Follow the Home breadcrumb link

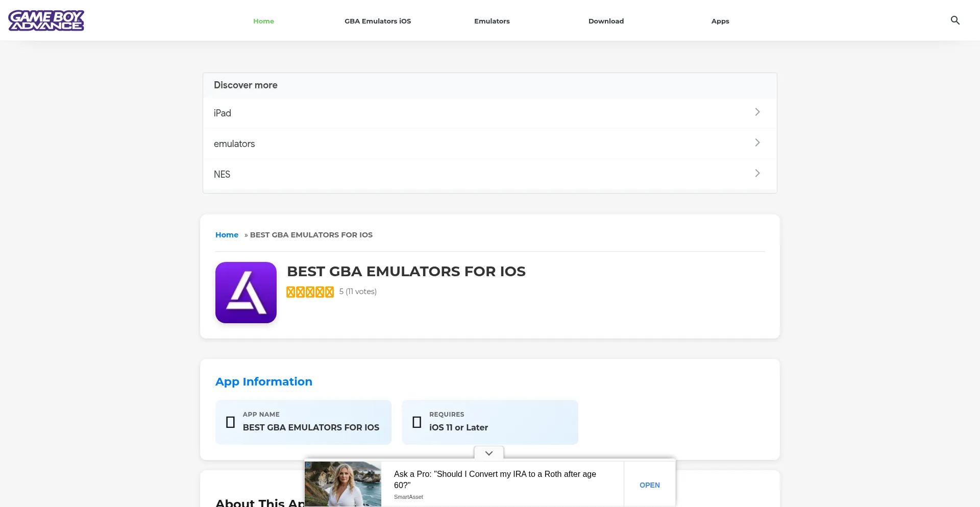tap(227, 235)
